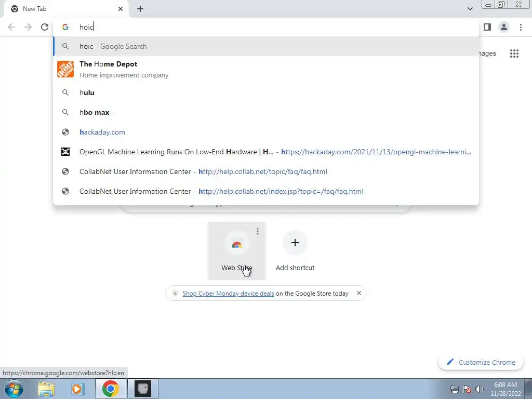The image size is (532, 399).
Task: Click the Hackaday skull favicon
Action: (65, 152)
